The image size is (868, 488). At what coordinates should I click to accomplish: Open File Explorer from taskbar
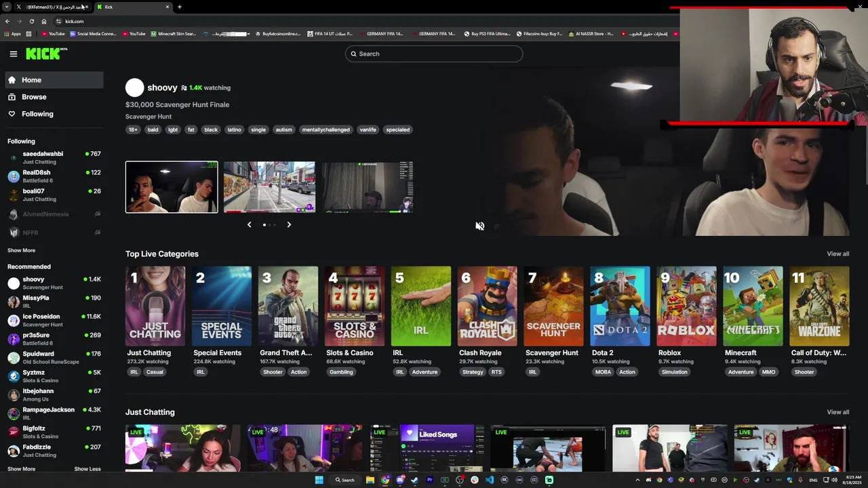[x=370, y=480]
